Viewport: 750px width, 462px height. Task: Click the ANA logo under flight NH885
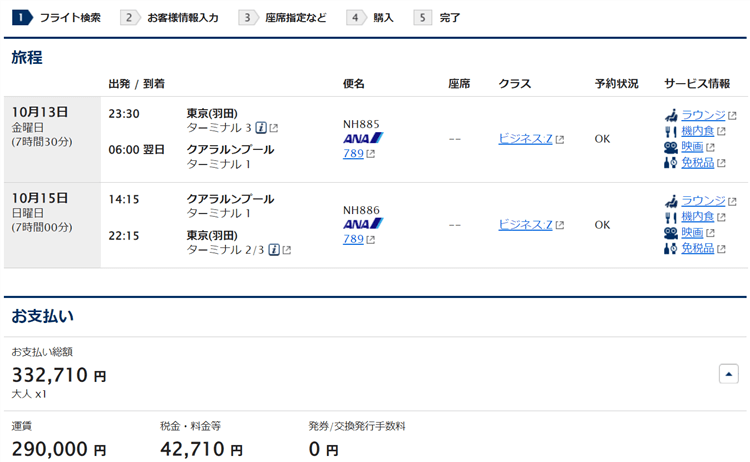[x=363, y=139]
